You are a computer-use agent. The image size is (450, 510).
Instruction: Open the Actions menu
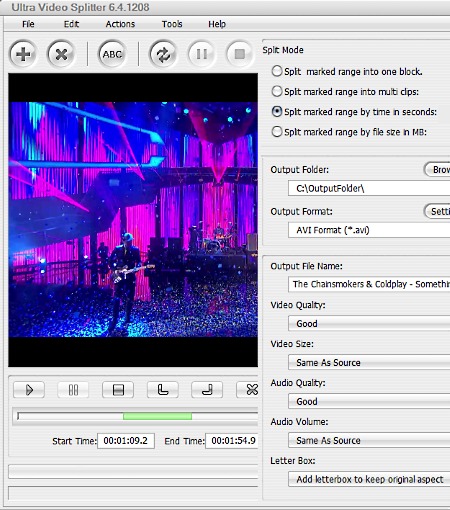click(x=120, y=24)
